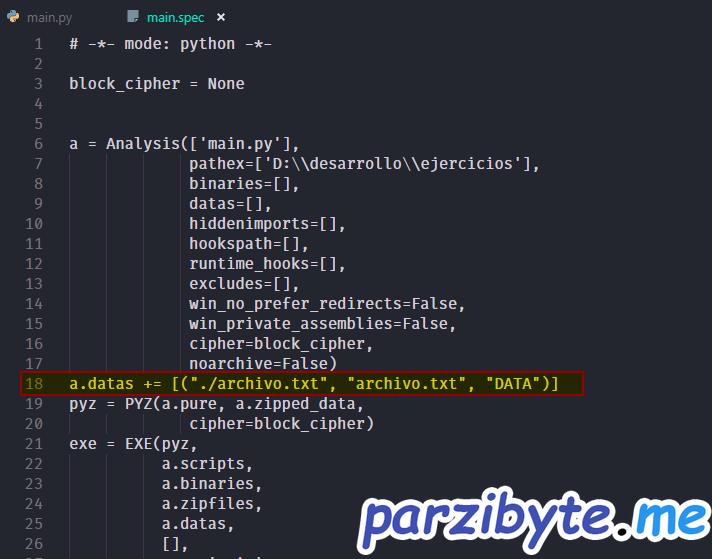The height and width of the screenshot is (559, 712).
Task: Click line number 18 in the gutter
Action: 35,384
